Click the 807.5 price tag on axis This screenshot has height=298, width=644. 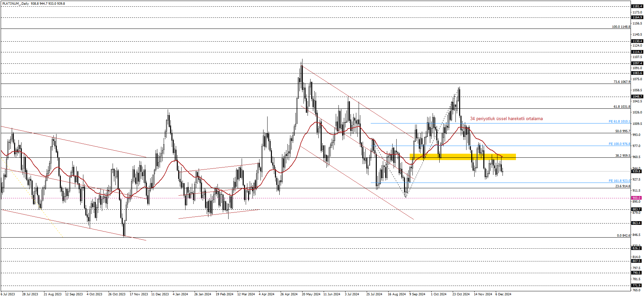pyautogui.click(x=637, y=261)
